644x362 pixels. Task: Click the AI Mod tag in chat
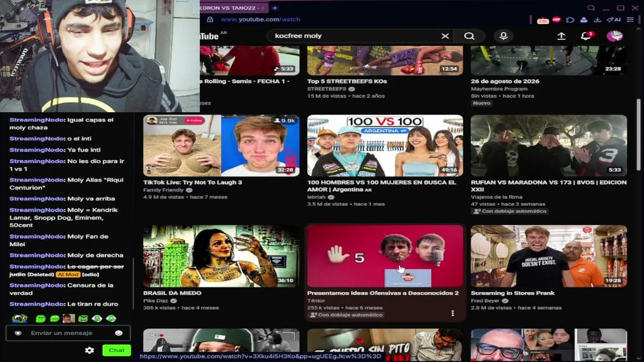[67, 275]
